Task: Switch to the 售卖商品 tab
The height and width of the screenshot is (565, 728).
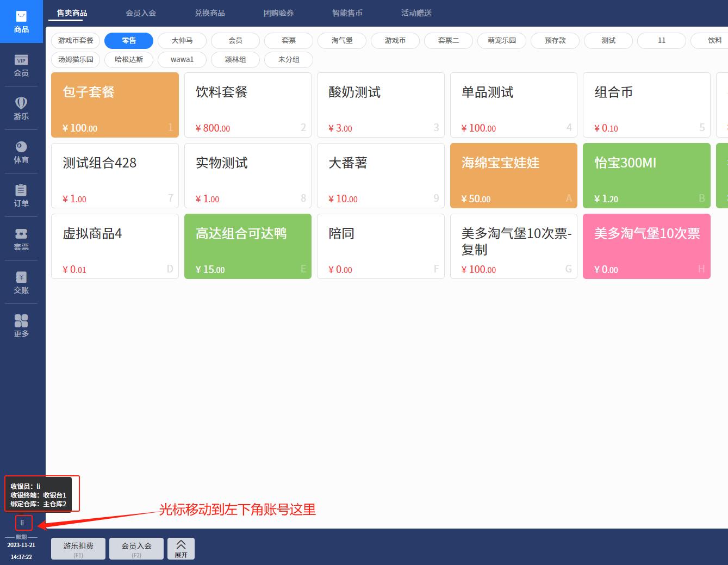Action: pos(72,13)
